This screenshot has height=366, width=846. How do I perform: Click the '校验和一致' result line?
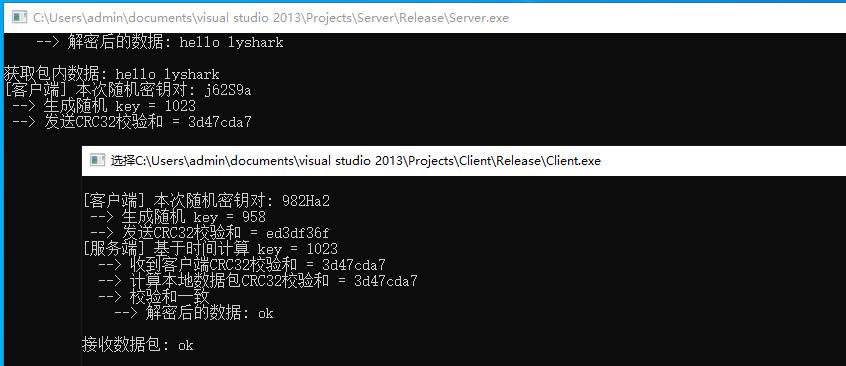tap(154, 297)
